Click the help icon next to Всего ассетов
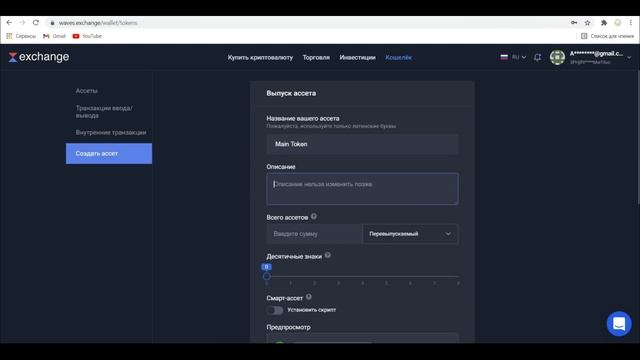Viewport: 640px width, 360px height. 313,217
